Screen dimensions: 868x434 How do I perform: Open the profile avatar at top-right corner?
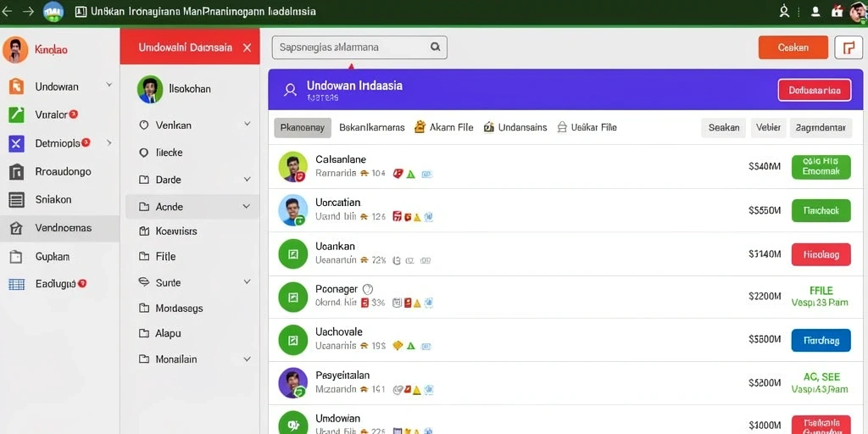pos(859,12)
